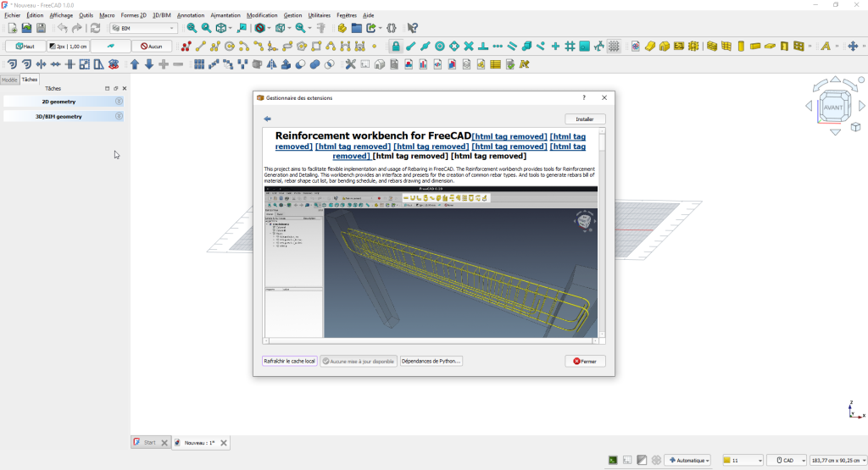
Task: Save the document with the floppy icon
Action: pos(41,28)
